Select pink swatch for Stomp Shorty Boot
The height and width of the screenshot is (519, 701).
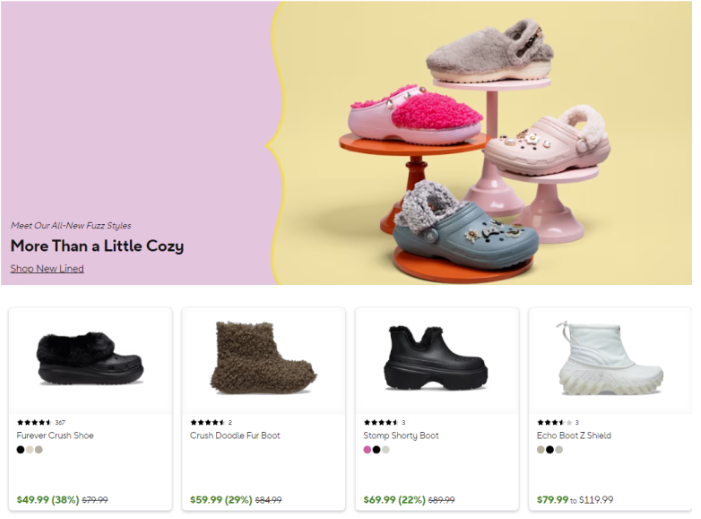(367, 449)
